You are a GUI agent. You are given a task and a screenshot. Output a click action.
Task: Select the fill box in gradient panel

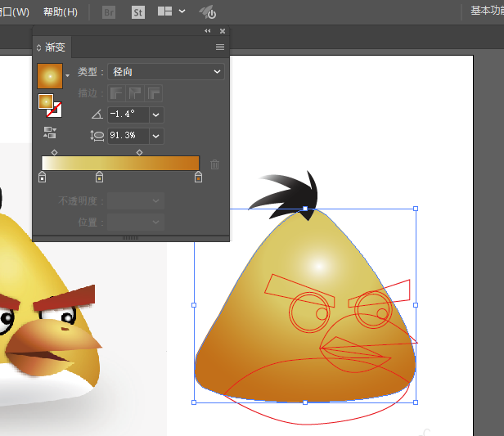click(46, 101)
